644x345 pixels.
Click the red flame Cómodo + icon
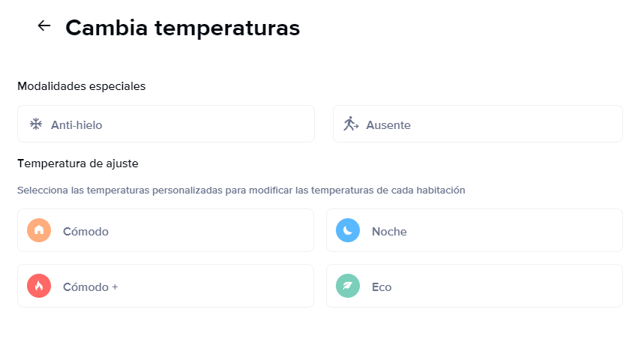pyautogui.click(x=39, y=286)
